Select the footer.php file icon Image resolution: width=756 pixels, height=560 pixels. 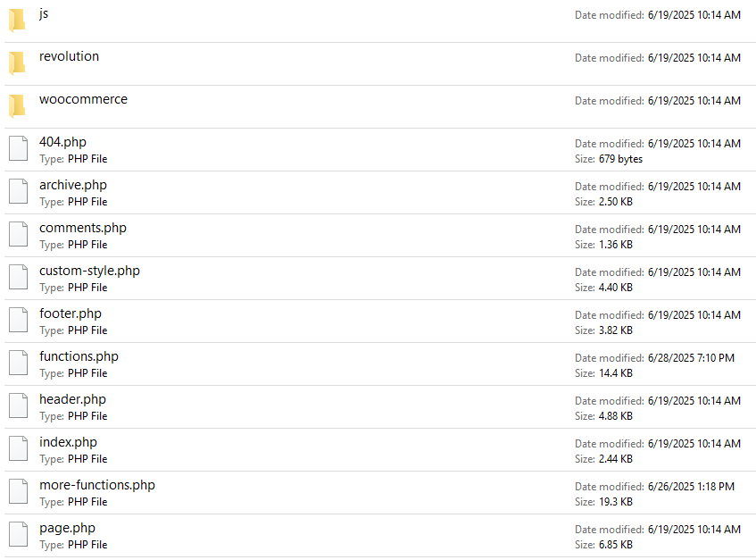[18, 321]
